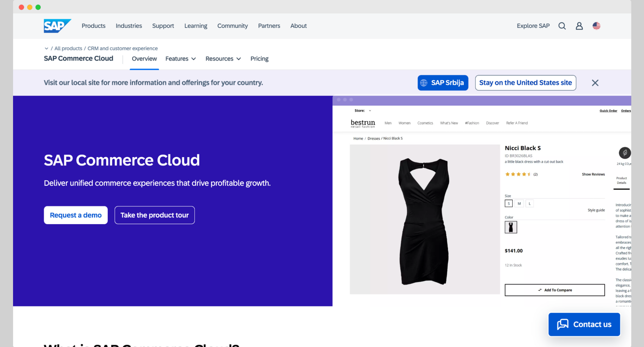Open the Style guide link
644x347 pixels.
596,210
